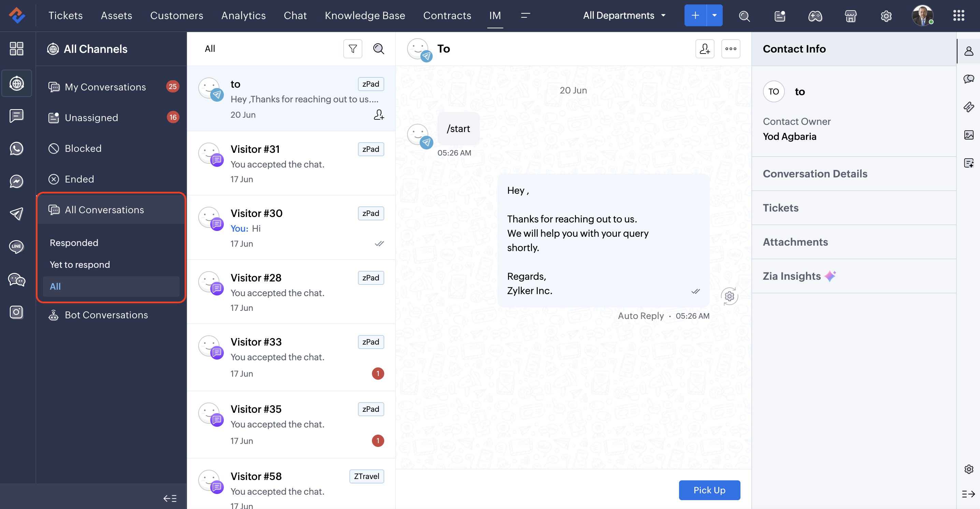Expand the Conversation Details section
Screen dimensions: 980x509
[854, 174]
